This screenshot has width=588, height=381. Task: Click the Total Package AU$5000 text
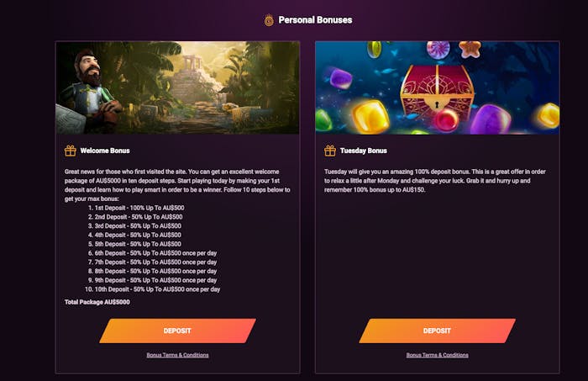(x=97, y=302)
